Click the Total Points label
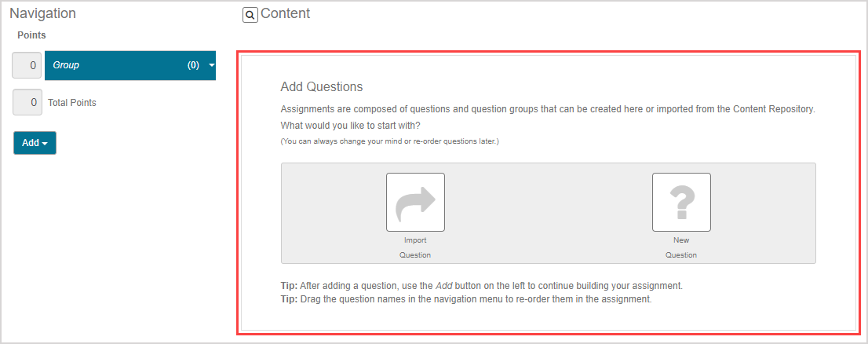 click(72, 103)
